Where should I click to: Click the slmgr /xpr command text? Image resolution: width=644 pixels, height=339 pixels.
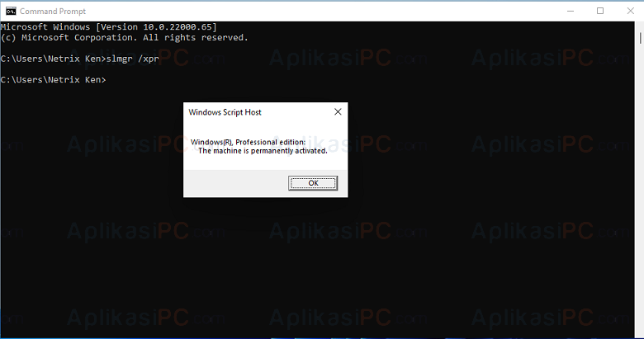[133, 59]
